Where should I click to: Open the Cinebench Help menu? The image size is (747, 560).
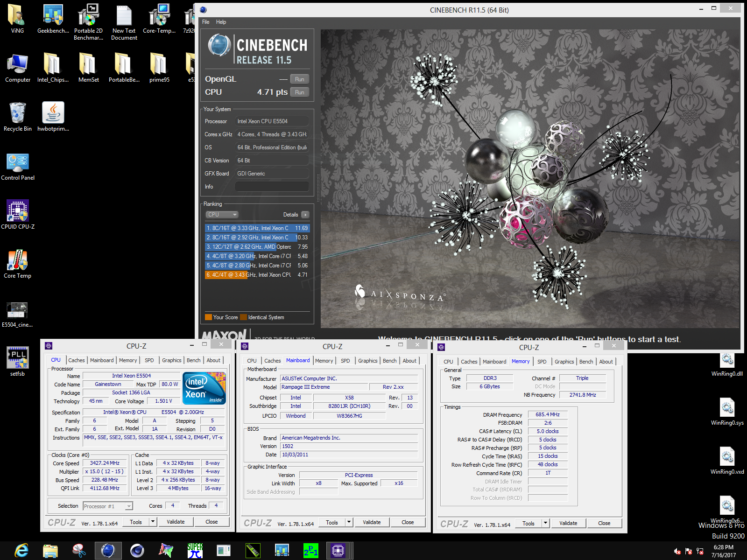click(x=221, y=22)
